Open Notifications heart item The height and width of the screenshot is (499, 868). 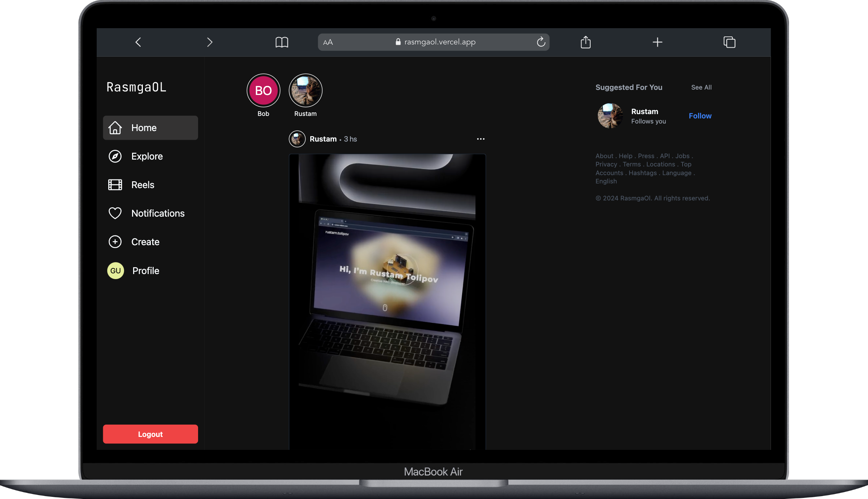[158, 213]
